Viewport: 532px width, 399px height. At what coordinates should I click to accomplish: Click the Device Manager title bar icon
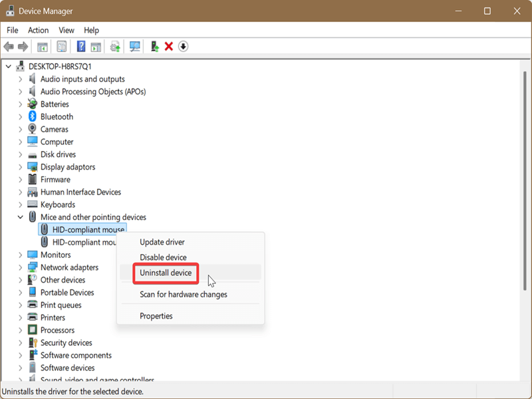coord(10,11)
